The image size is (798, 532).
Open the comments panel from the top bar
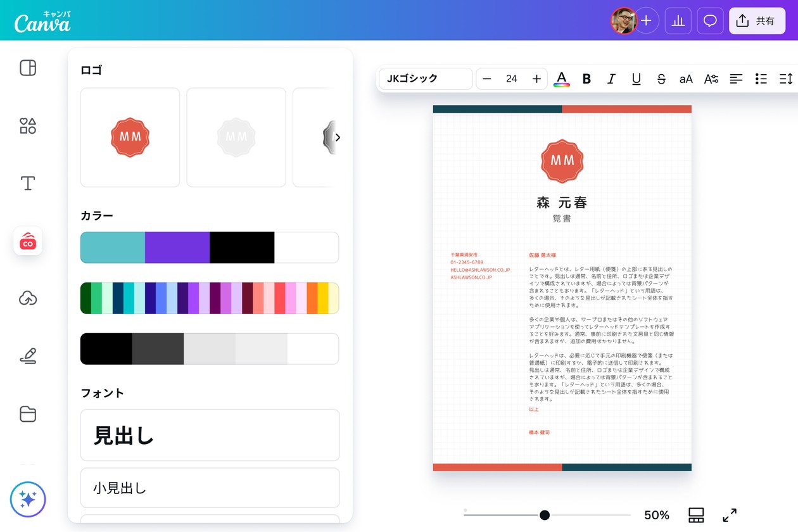tap(710, 20)
